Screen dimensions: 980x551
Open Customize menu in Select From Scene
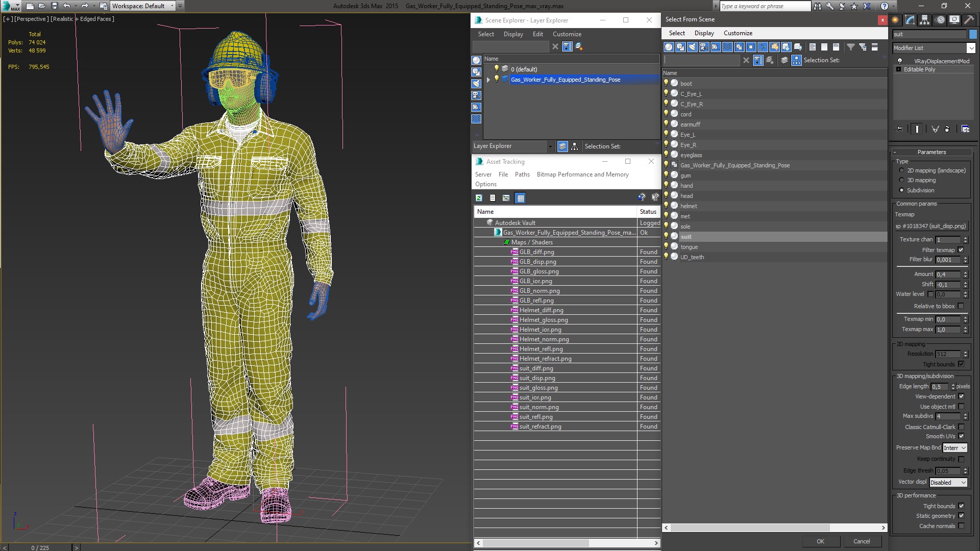pos(738,33)
